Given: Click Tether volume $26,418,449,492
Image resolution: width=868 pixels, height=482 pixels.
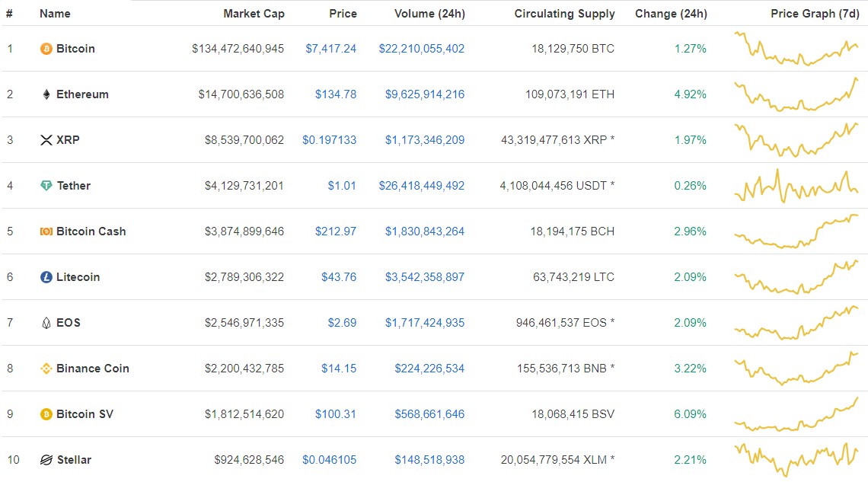Looking at the screenshot, I should click(x=422, y=186).
